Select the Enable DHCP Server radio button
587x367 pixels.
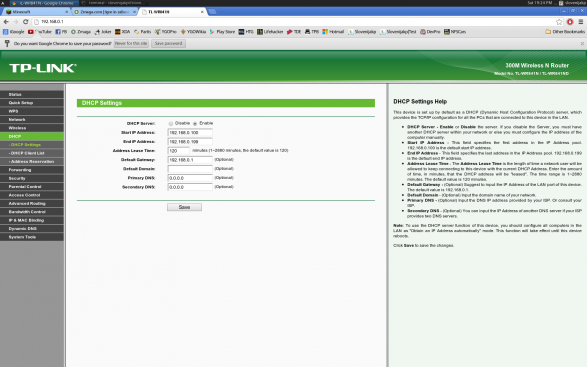point(195,123)
